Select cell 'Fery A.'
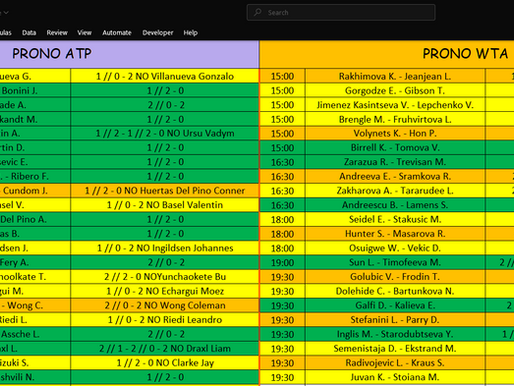Viewport: 514px width, 386px height. [35, 262]
